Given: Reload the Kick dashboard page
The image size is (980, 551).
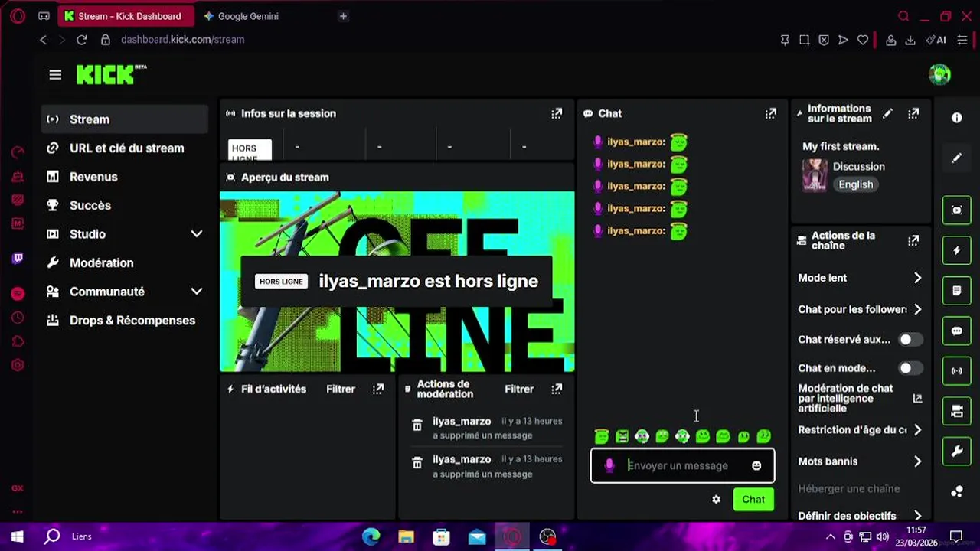Looking at the screenshot, I should pyautogui.click(x=81, y=40).
